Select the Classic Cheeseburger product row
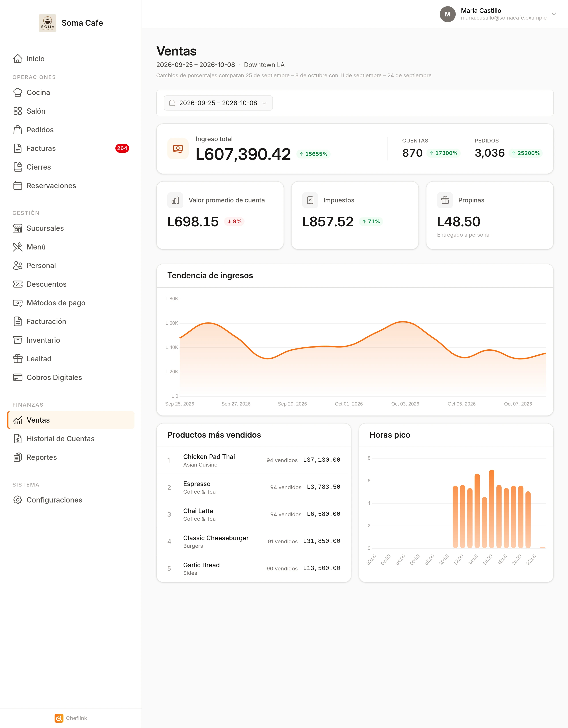 pos(254,541)
